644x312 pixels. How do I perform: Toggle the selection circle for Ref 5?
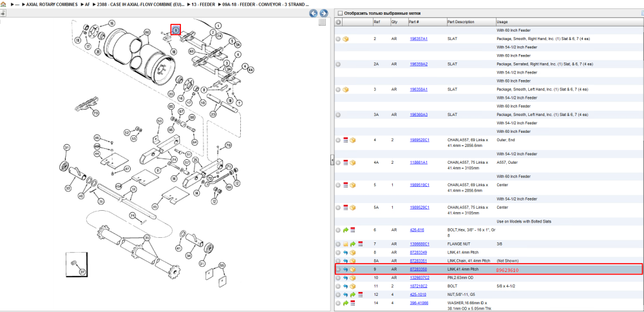click(x=338, y=185)
